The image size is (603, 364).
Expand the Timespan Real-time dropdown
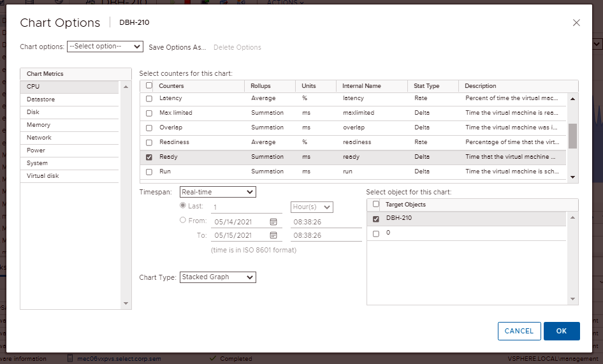point(217,192)
